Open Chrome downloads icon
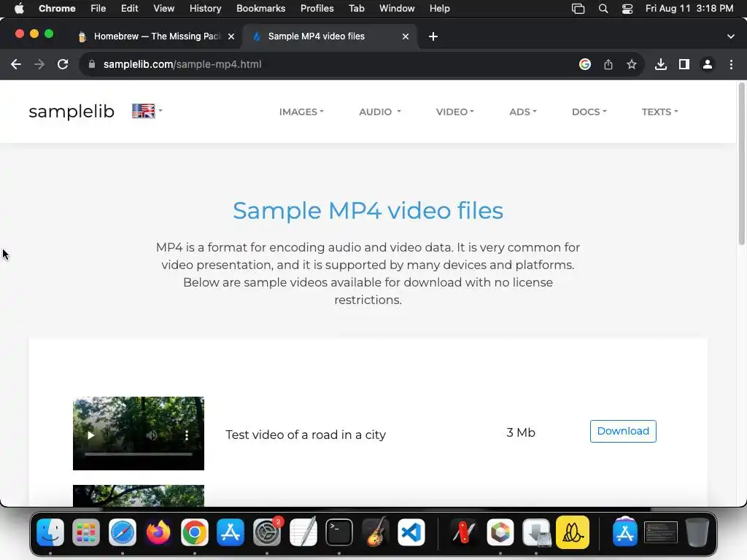 click(660, 64)
